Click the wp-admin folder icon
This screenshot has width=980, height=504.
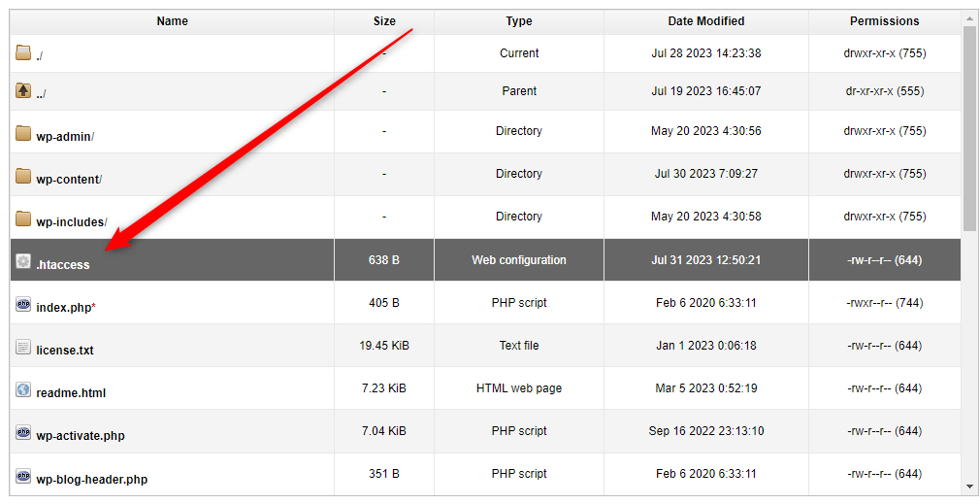(x=23, y=133)
